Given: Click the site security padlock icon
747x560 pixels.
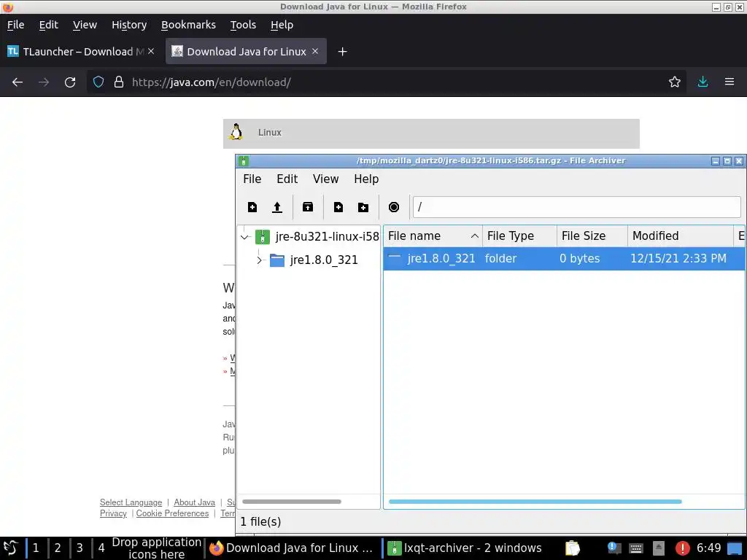Looking at the screenshot, I should 119,82.
